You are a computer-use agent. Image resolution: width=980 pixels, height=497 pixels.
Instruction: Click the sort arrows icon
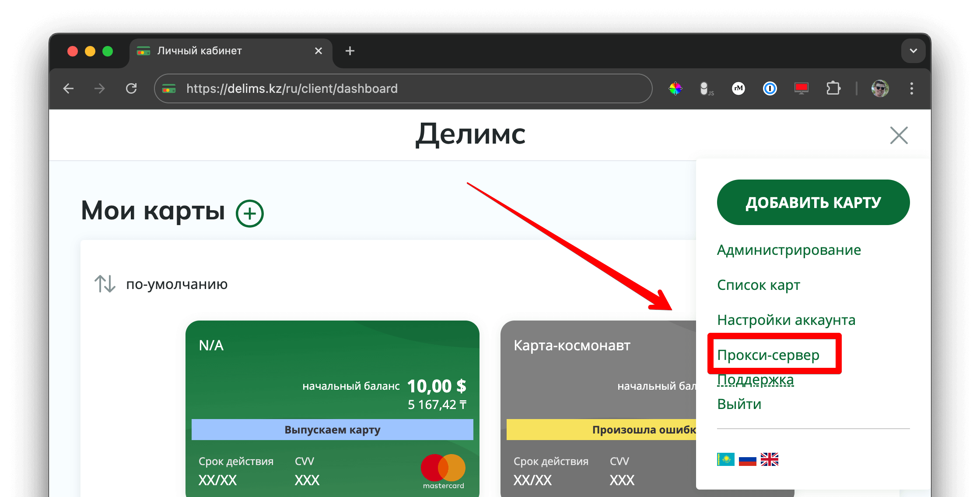105,284
